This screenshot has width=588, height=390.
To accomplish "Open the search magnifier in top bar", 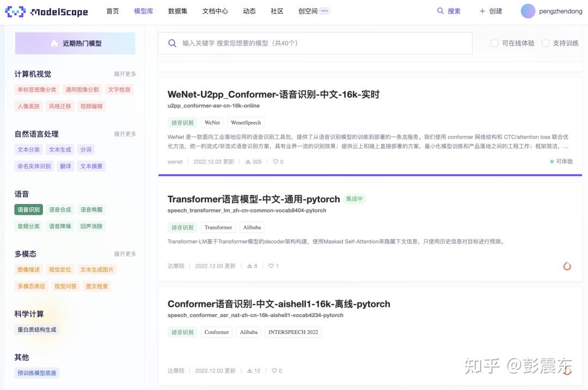I will (440, 11).
